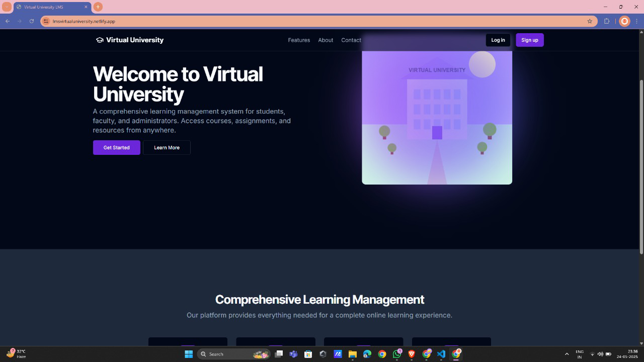Click the 'Welcome to Virtual University' heading
Image resolution: width=644 pixels, height=362 pixels.
pyautogui.click(x=178, y=84)
